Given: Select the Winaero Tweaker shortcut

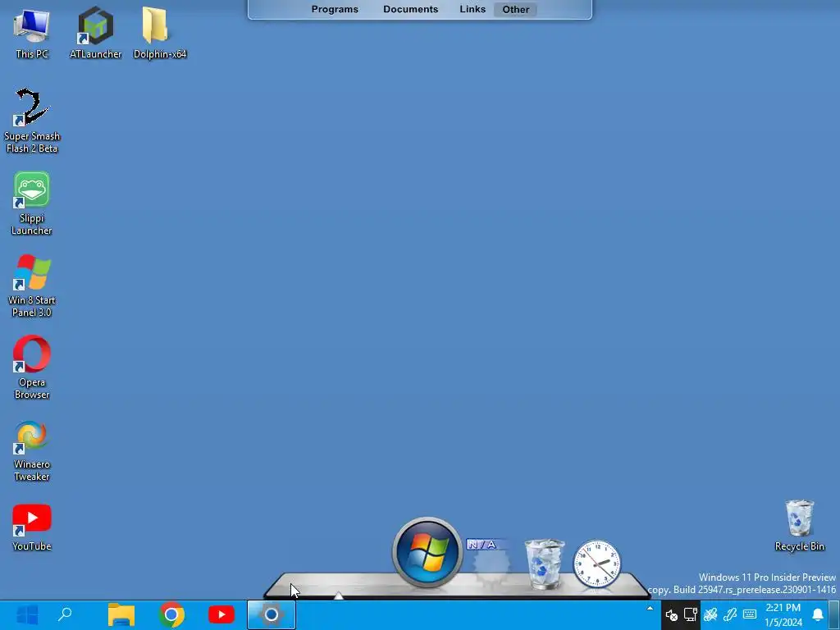Looking at the screenshot, I should (32, 451).
